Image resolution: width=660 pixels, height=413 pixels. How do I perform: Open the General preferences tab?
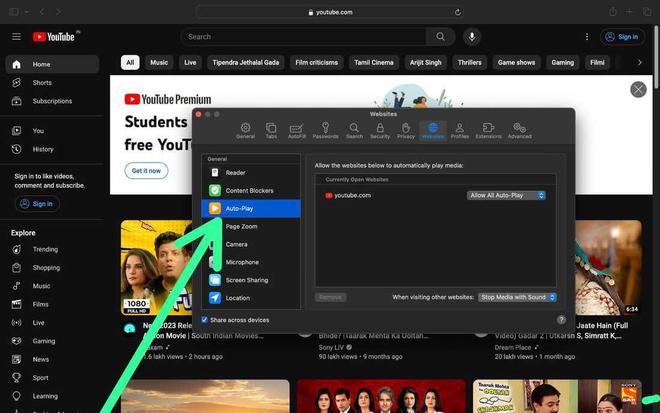pyautogui.click(x=245, y=131)
